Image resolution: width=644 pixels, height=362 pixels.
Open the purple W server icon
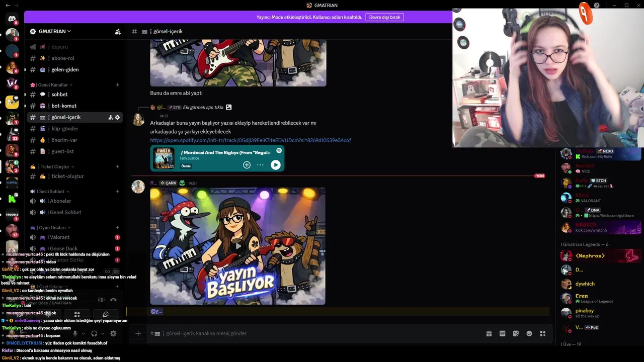[x=12, y=83]
